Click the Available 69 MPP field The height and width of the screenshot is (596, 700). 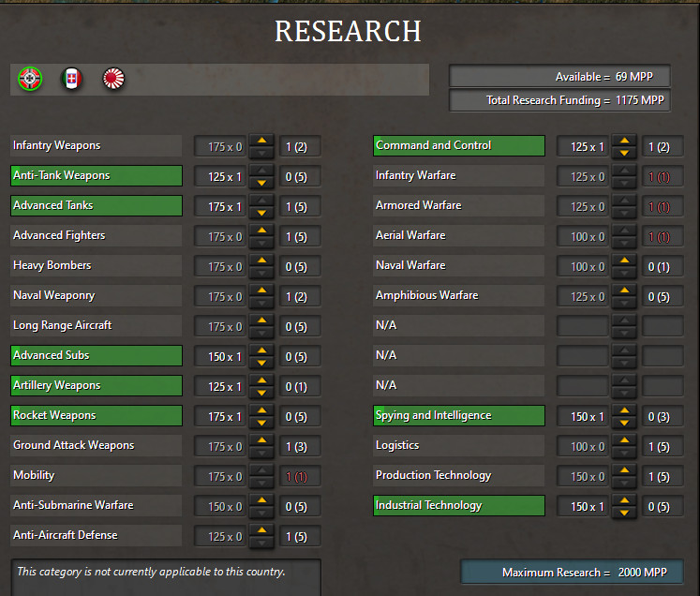[x=559, y=76]
